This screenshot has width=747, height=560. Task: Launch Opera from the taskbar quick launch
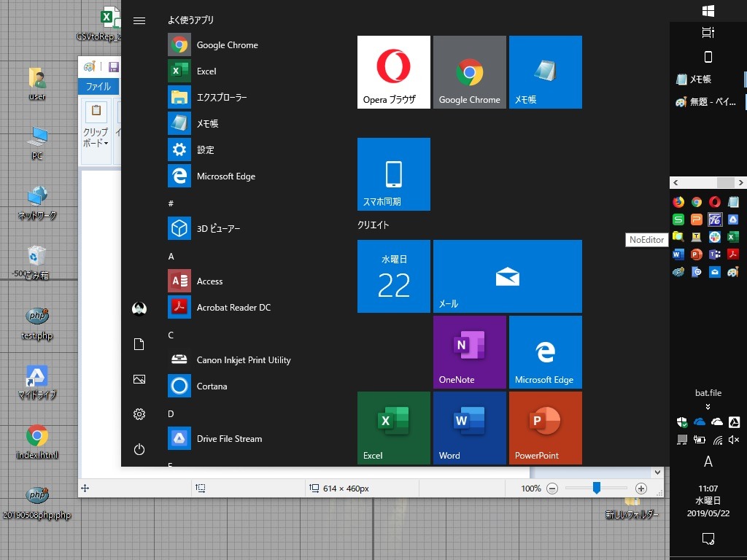(x=715, y=202)
